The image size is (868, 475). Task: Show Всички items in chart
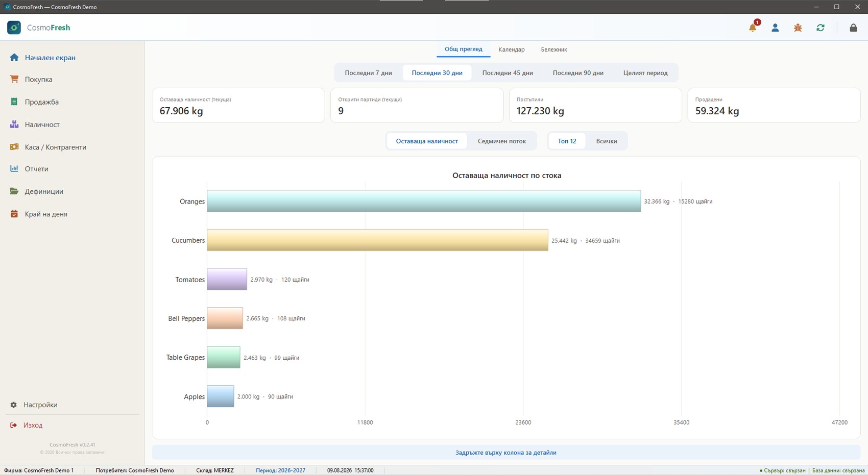click(x=607, y=141)
